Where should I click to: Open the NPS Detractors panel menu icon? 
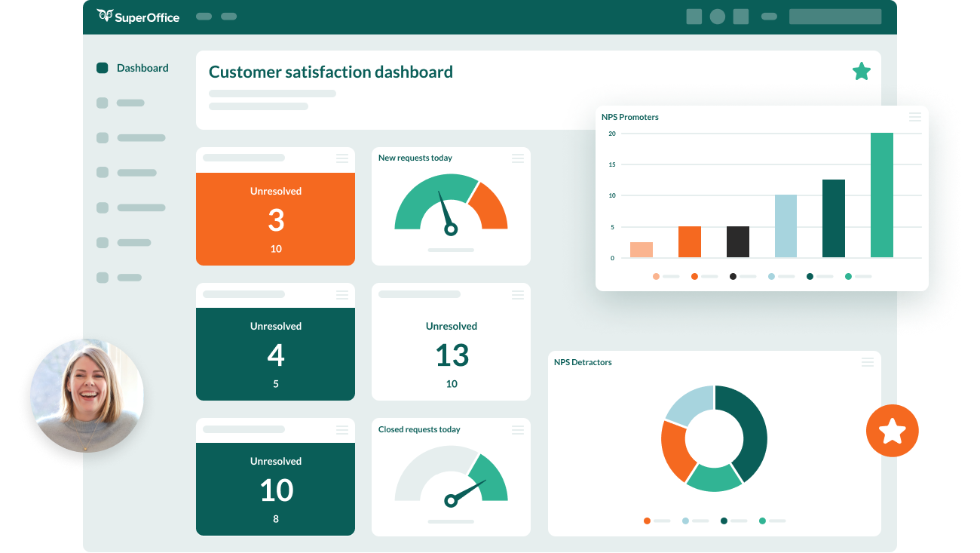pos(867,362)
